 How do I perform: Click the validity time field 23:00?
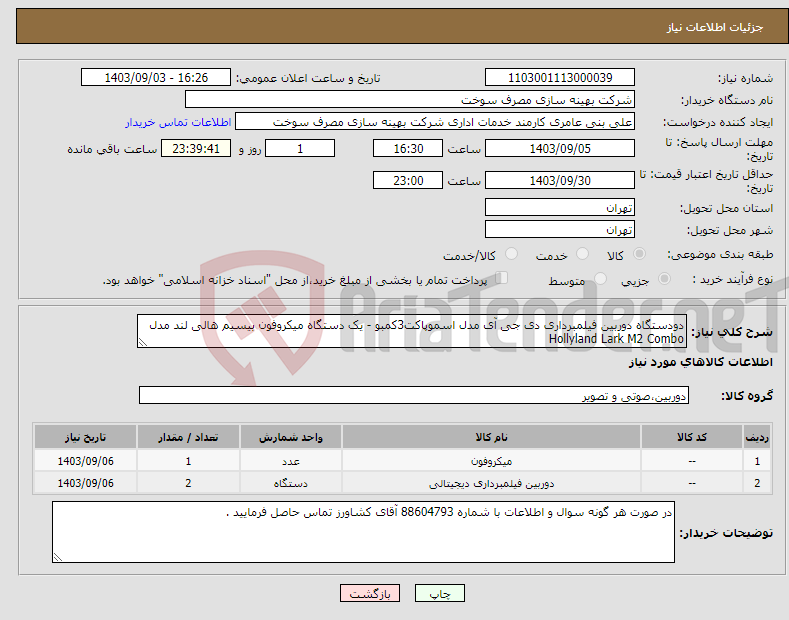click(x=408, y=180)
